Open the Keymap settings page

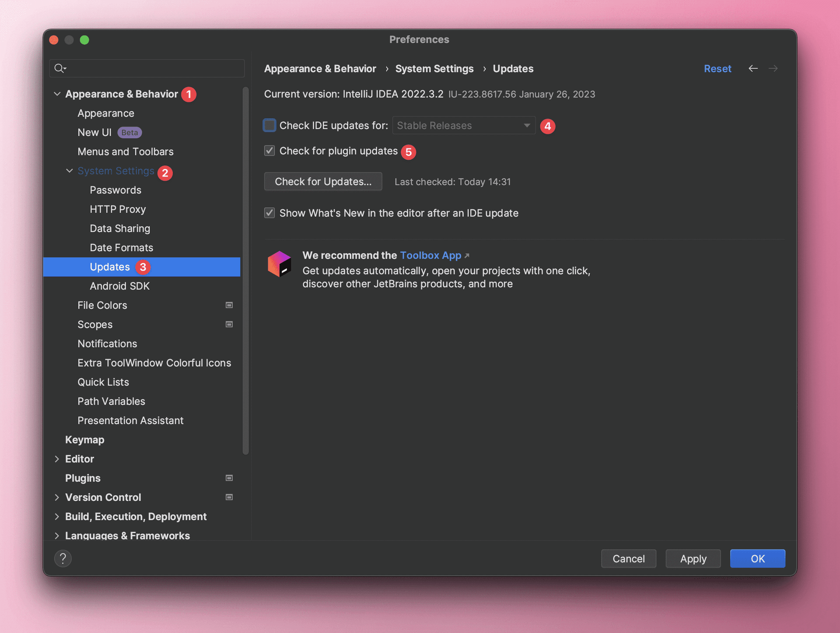[84, 440]
